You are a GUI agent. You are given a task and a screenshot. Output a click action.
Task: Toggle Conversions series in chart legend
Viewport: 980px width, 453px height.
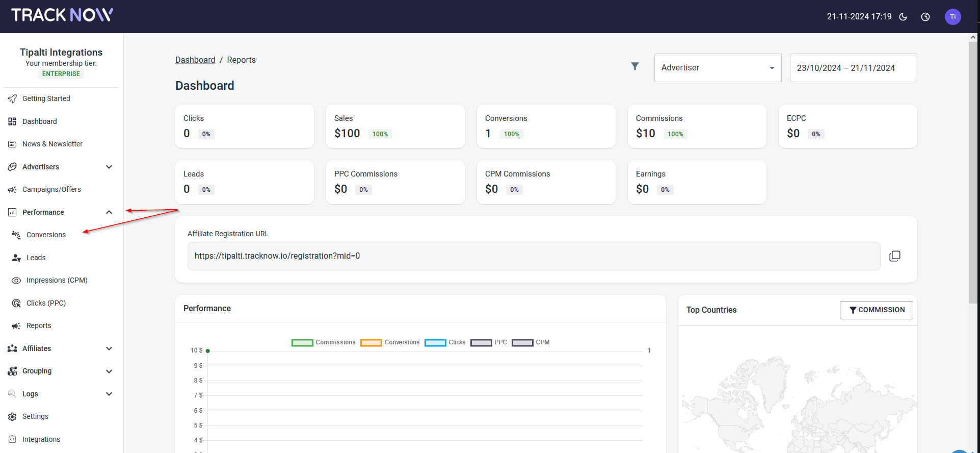tap(390, 343)
